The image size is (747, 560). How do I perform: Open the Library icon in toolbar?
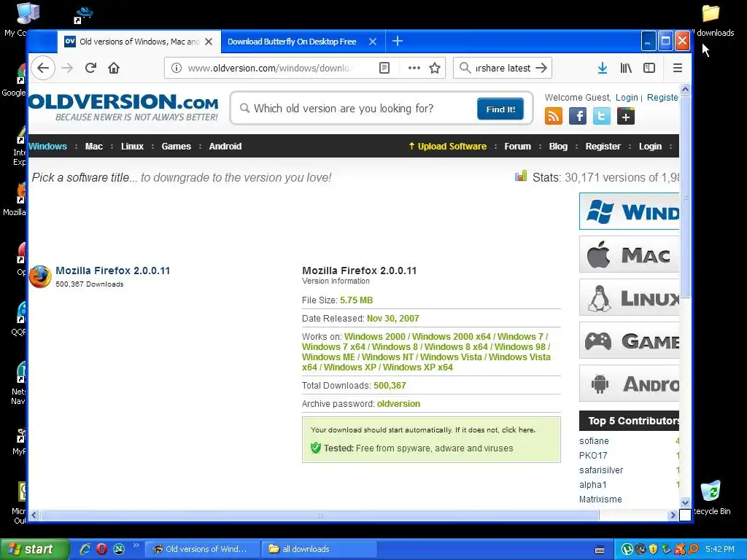coord(626,68)
